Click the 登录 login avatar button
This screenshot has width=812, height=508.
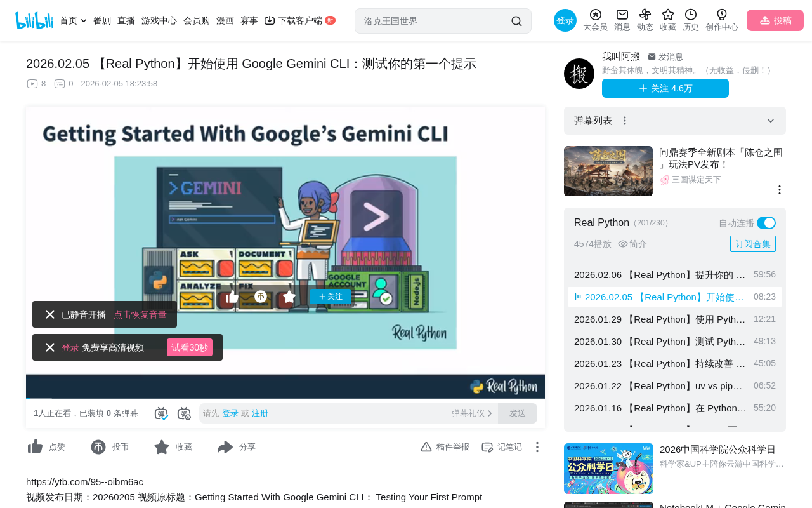tap(565, 20)
